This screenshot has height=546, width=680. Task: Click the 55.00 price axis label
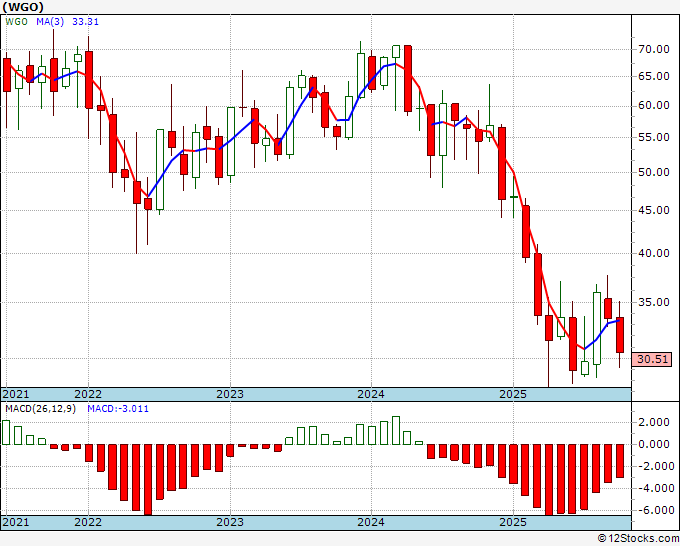pyautogui.click(x=654, y=137)
